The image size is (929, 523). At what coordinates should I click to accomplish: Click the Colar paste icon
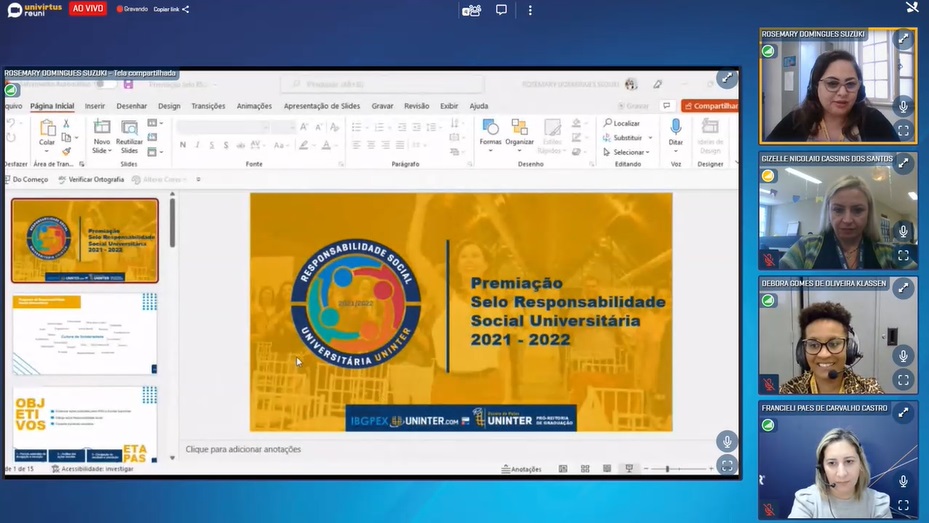[x=47, y=127]
